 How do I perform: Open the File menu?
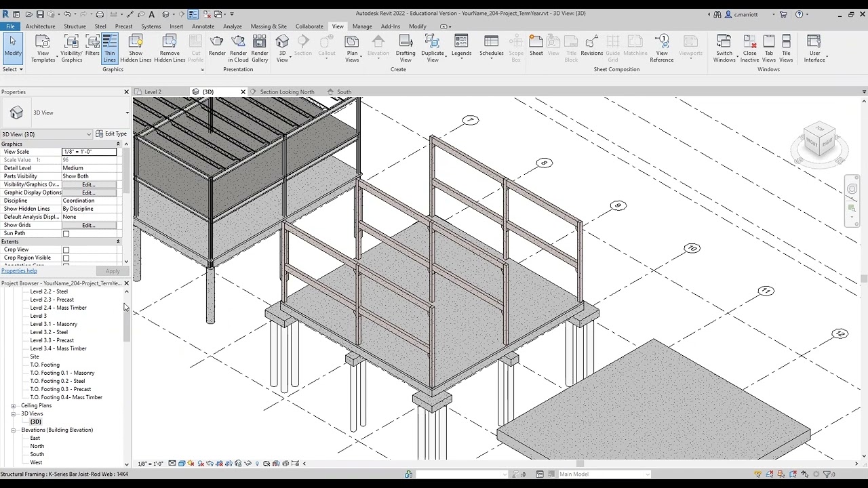point(10,26)
